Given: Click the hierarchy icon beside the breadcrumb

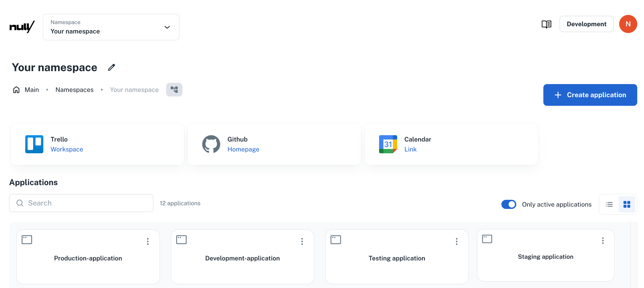Looking at the screenshot, I should (x=174, y=90).
